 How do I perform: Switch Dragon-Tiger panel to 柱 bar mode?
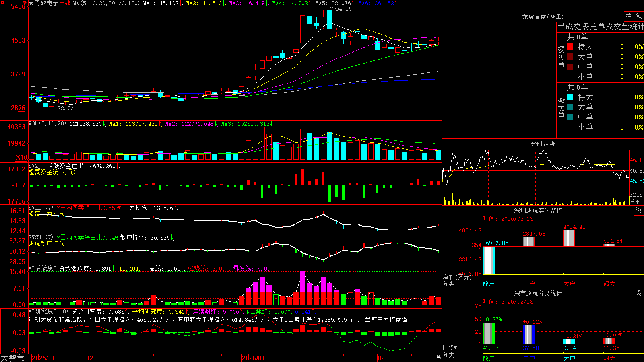(x=629, y=16)
